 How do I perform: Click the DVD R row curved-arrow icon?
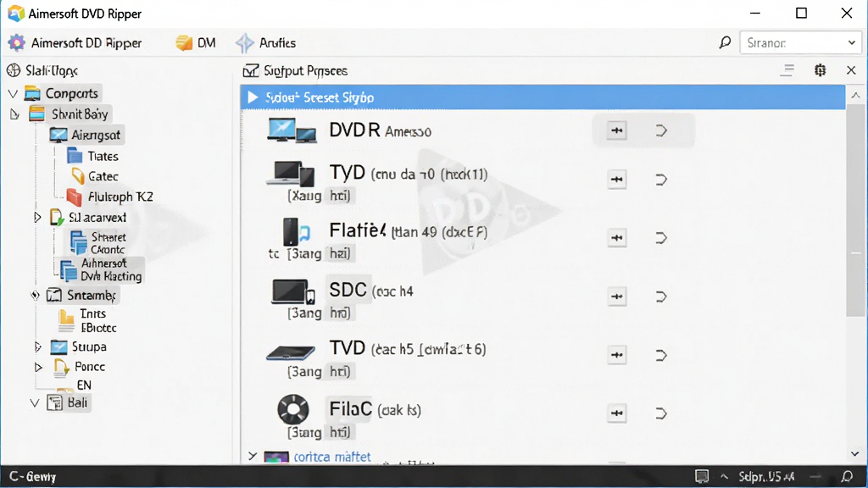[661, 130]
